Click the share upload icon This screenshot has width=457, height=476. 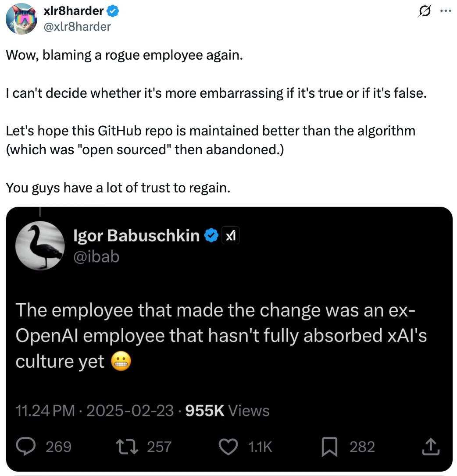pos(431,446)
